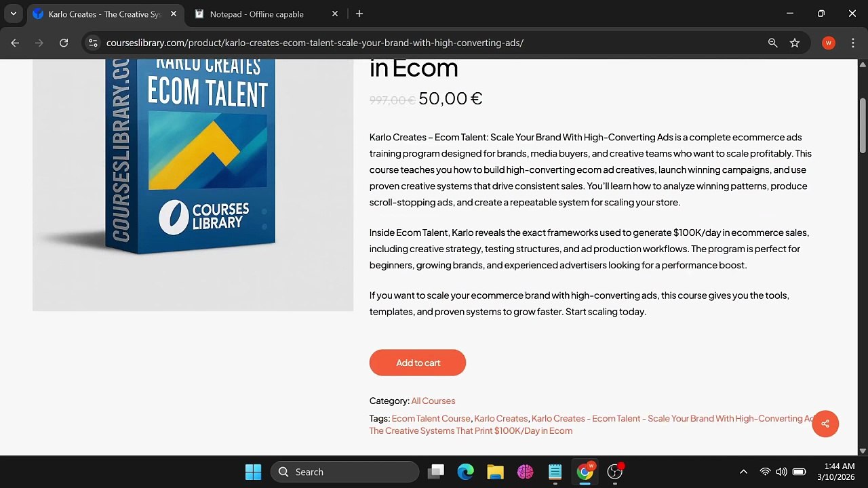Click the crossed-out 997,00 € price
Viewport: 868px width, 488px height.
click(392, 100)
